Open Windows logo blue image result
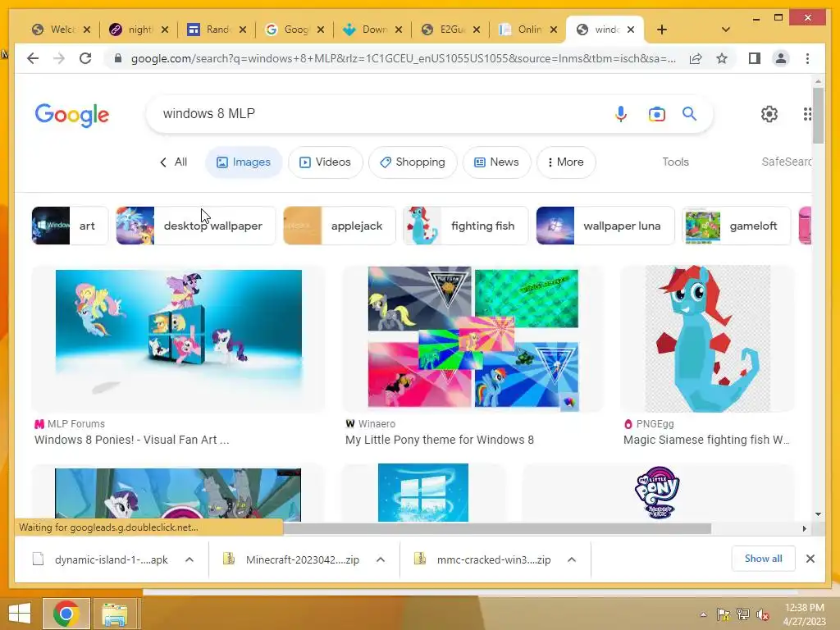The height and width of the screenshot is (630, 840). pos(423,493)
